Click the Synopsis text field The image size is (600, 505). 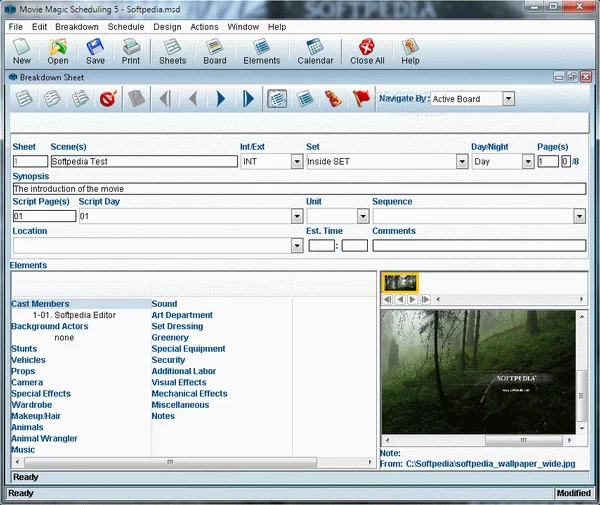coord(299,189)
